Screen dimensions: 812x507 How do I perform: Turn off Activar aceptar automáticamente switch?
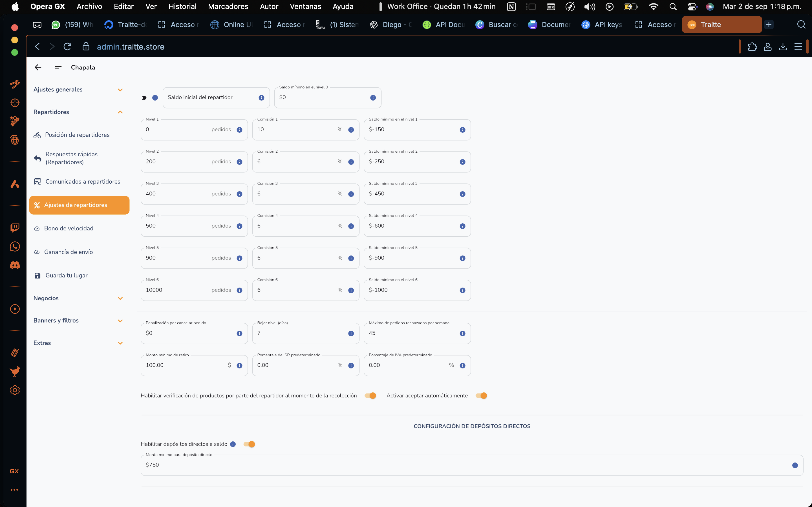(x=481, y=396)
